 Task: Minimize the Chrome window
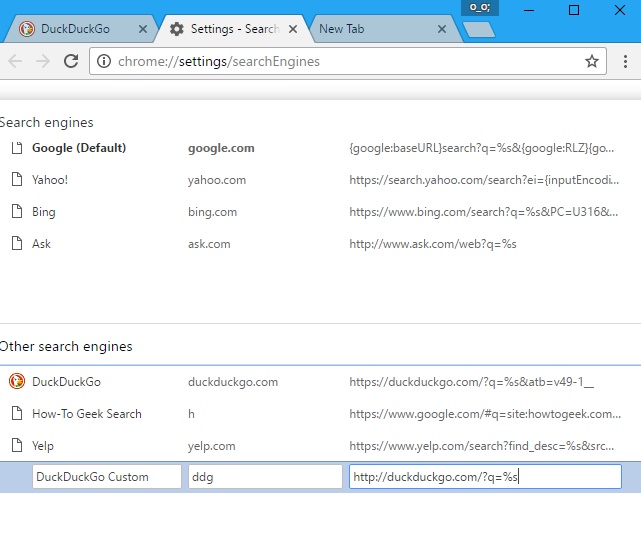coord(529,10)
